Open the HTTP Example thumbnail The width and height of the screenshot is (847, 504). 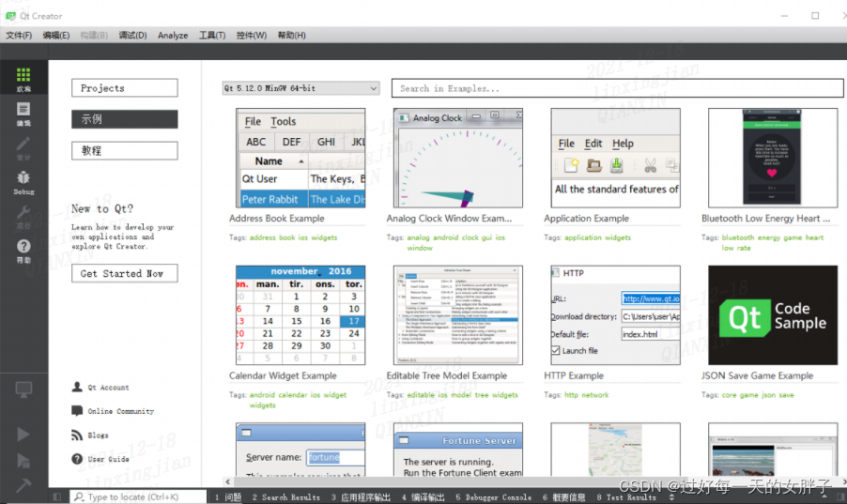coord(615,315)
